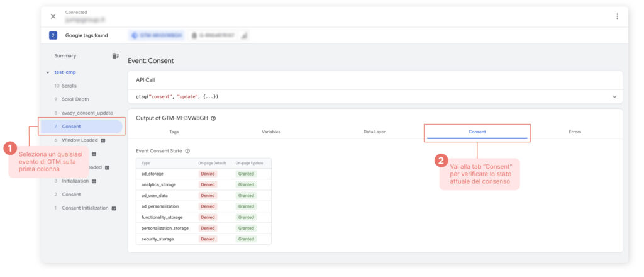644x277 pixels.
Task: Click the message icon next to Initialization
Action: coord(94,181)
